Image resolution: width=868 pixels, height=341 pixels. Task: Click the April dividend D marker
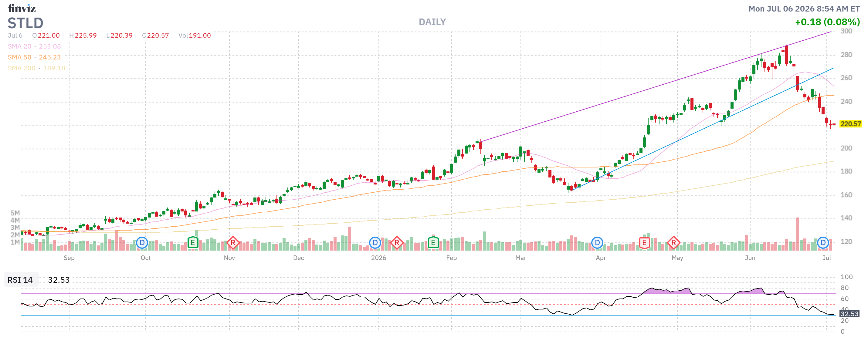click(597, 243)
